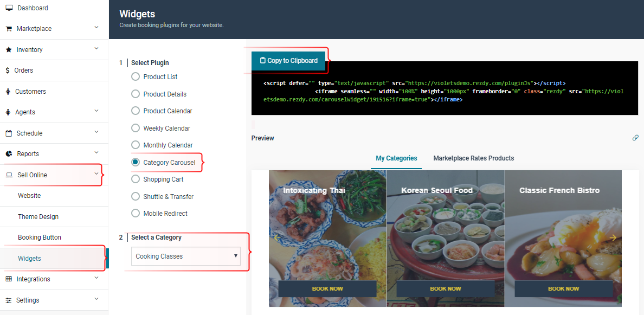The width and height of the screenshot is (644, 315).
Task: Click the Inventory star icon
Action: (x=9, y=50)
